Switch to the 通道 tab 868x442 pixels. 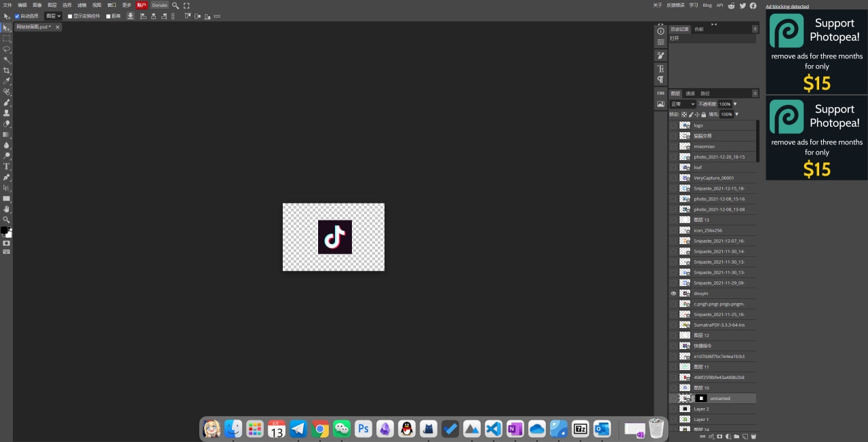(690, 94)
